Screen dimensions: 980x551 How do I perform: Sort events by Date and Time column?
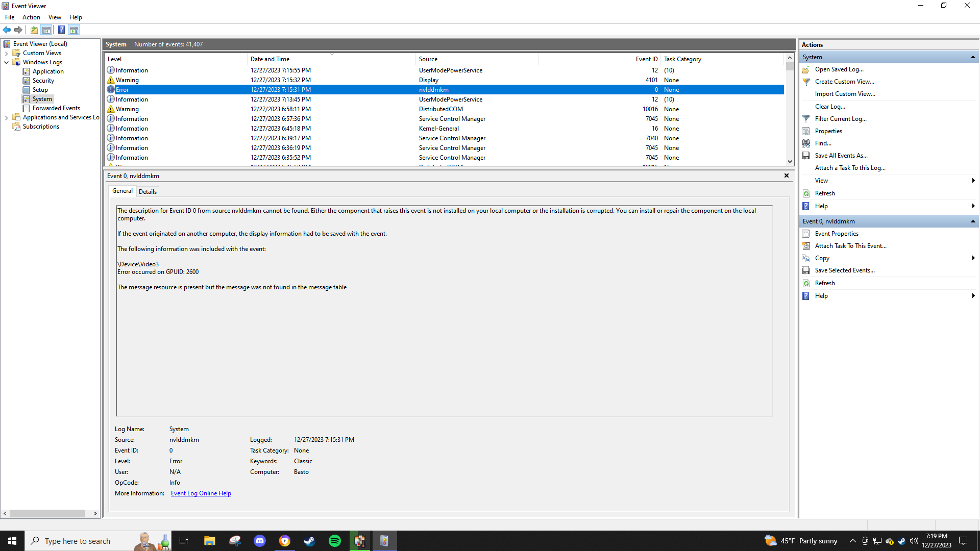(331, 59)
